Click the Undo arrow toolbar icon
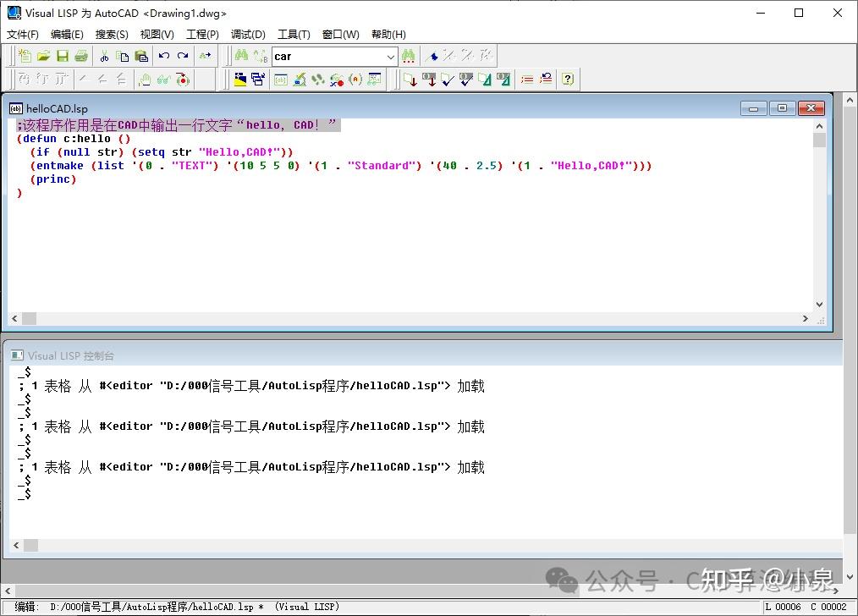 [x=163, y=56]
